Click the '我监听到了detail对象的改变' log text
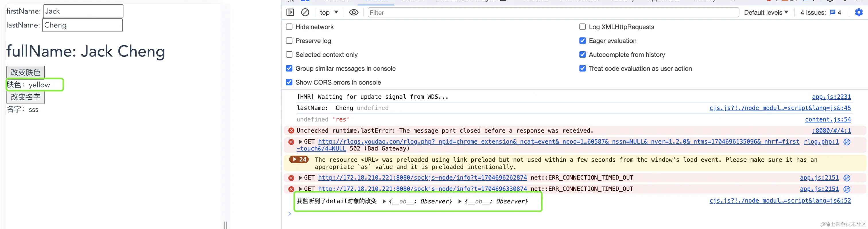 (337, 201)
